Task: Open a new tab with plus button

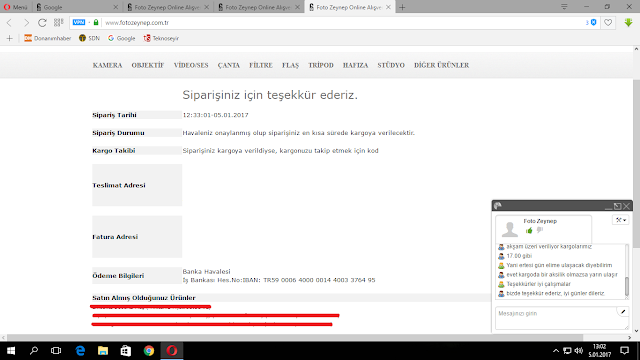Action: tap(402, 7)
